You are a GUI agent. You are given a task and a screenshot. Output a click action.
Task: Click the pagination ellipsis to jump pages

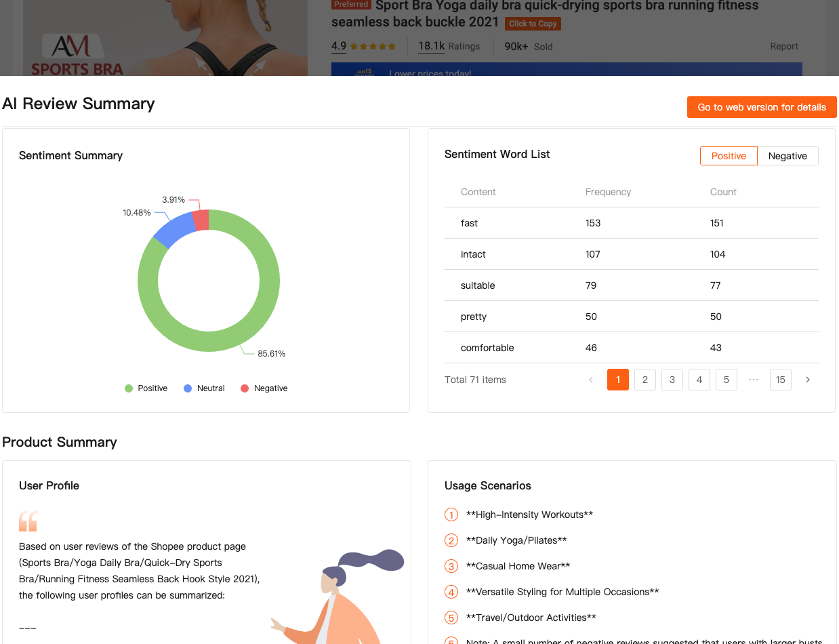(x=753, y=380)
